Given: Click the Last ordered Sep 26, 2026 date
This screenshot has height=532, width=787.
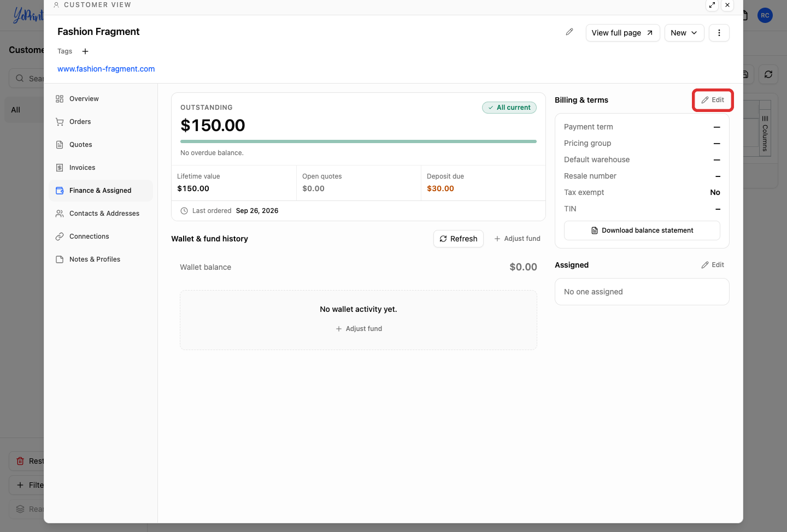Looking at the screenshot, I should pos(257,211).
